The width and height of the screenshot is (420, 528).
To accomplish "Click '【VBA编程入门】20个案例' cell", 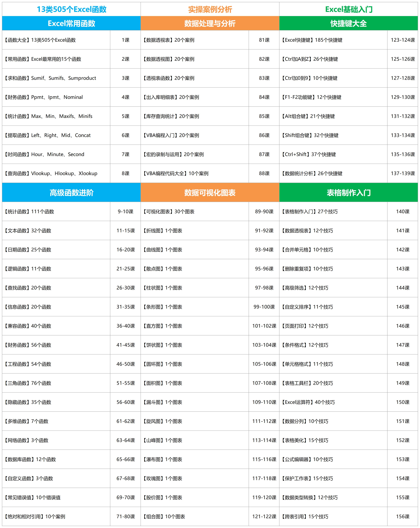I will [195, 135].
